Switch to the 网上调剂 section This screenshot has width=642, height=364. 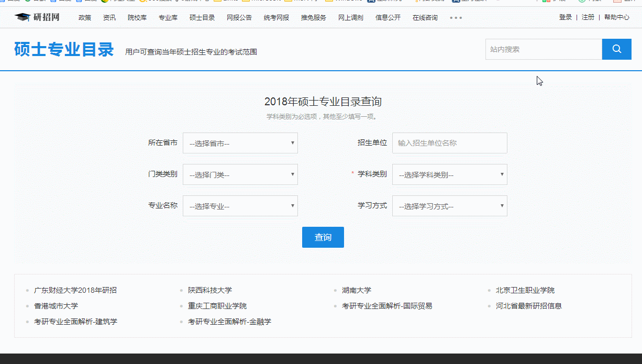point(350,17)
